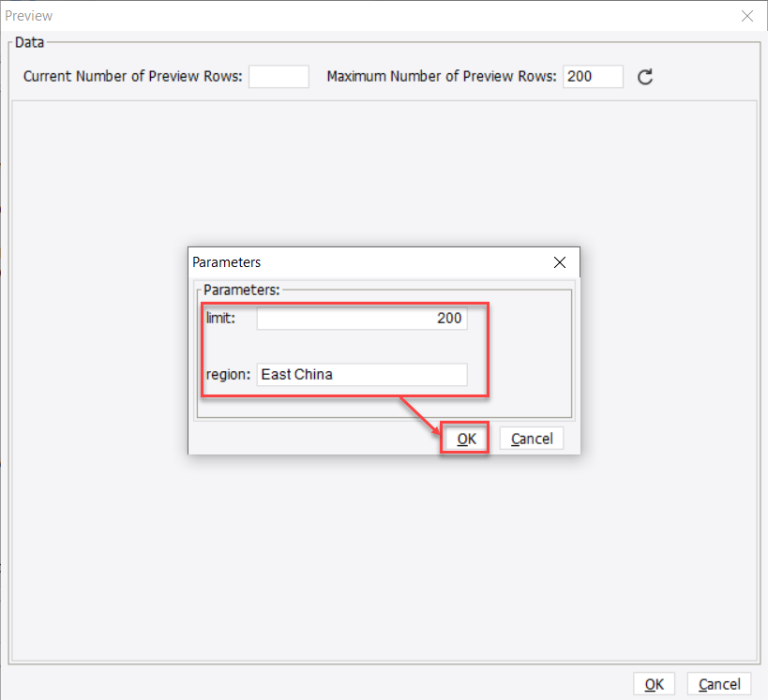Click the Data section label
Screen dimensions: 768x700
point(29,42)
